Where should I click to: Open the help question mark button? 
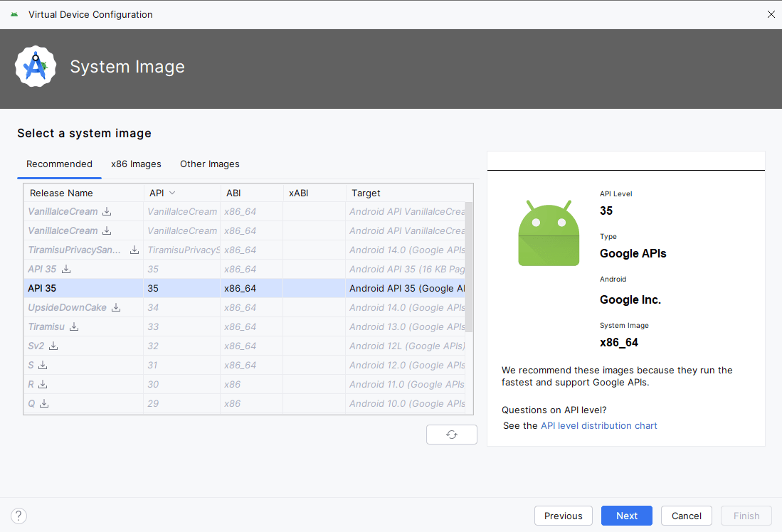[x=19, y=516]
